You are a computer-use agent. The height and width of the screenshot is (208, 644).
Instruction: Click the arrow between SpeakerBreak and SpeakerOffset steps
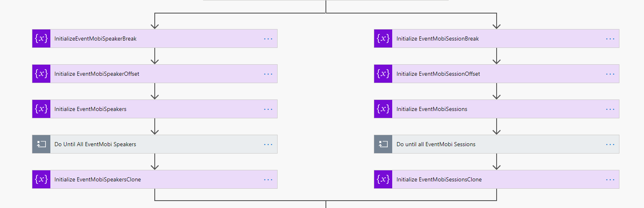click(x=155, y=56)
